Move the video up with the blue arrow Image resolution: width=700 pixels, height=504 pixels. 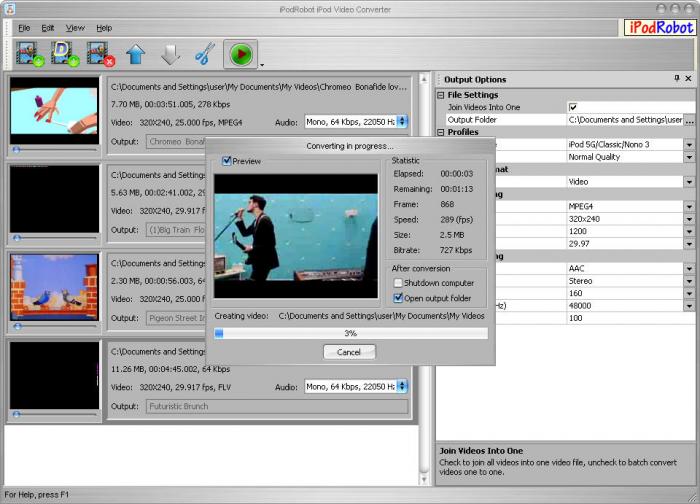tap(136, 54)
